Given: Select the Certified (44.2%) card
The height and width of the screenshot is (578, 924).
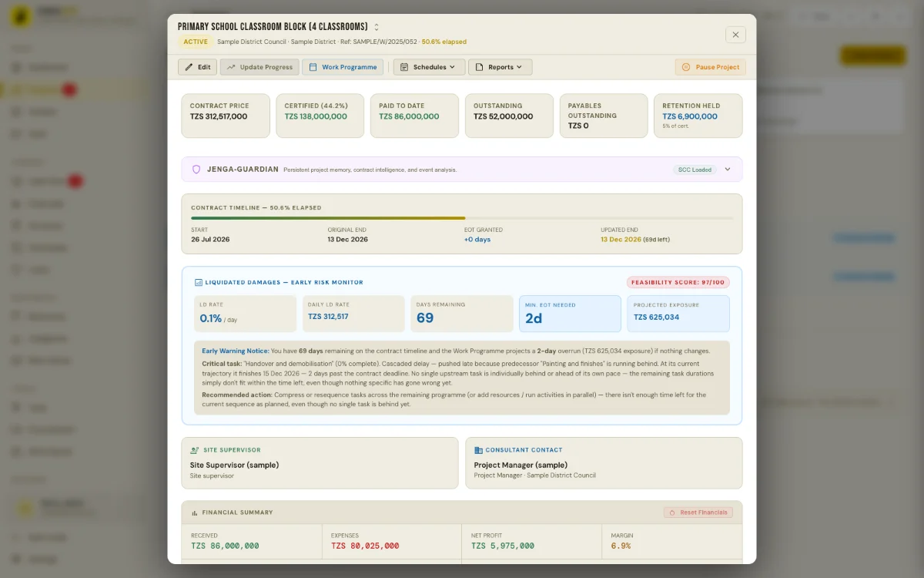Looking at the screenshot, I should (x=320, y=116).
